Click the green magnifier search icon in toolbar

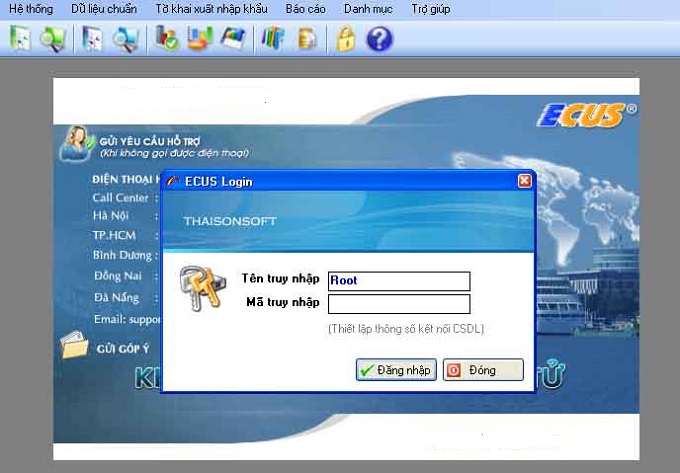(52, 39)
